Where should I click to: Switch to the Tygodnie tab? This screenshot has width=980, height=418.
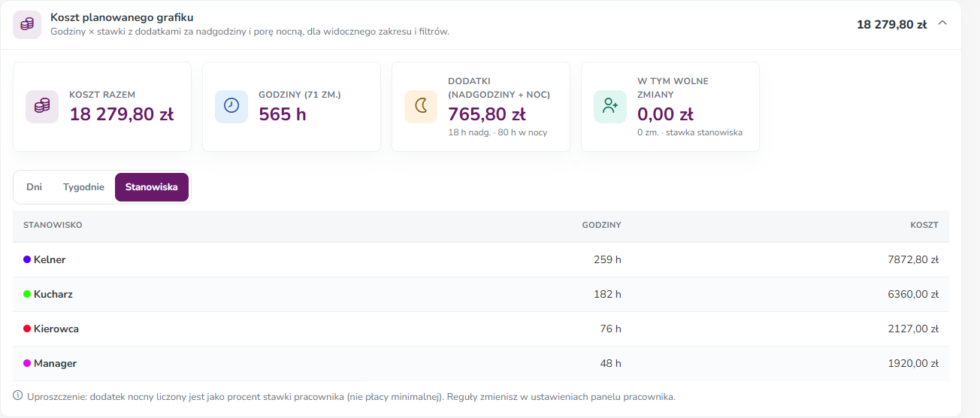pos(83,187)
